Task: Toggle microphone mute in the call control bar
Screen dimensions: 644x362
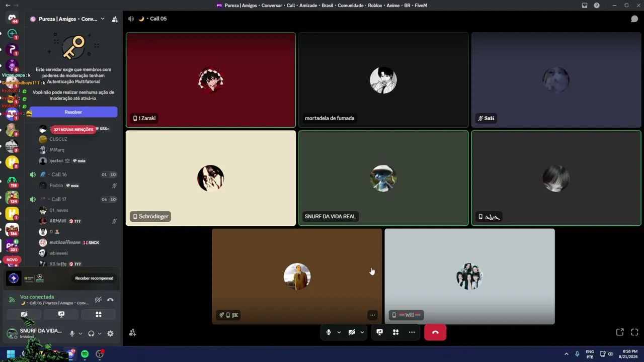Action: click(x=329, y=332)
